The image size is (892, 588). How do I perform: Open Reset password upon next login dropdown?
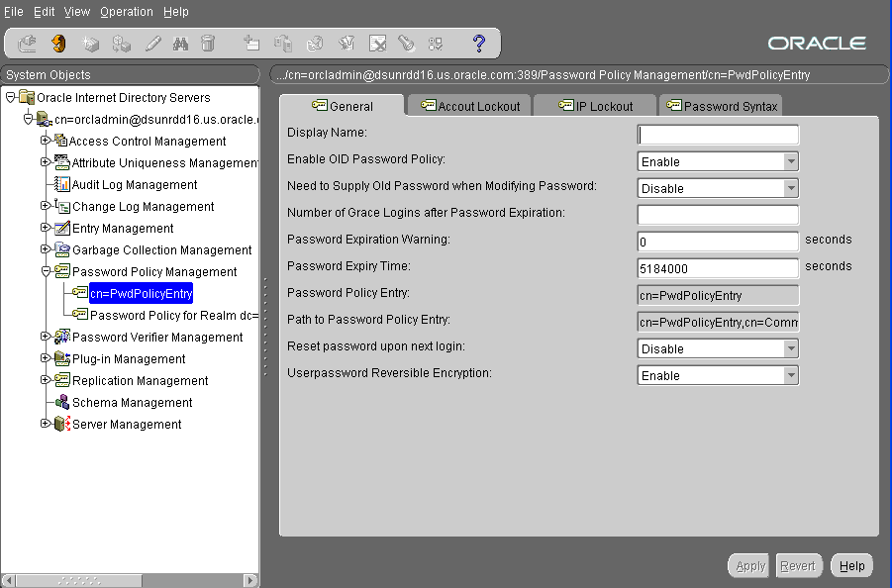[x=790, y=348]
